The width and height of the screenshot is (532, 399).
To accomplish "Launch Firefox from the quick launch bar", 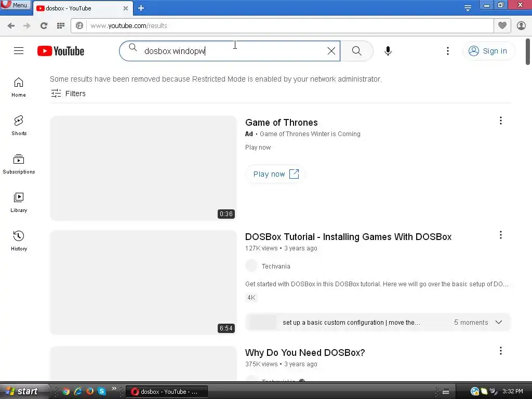I will pos(89,391).
